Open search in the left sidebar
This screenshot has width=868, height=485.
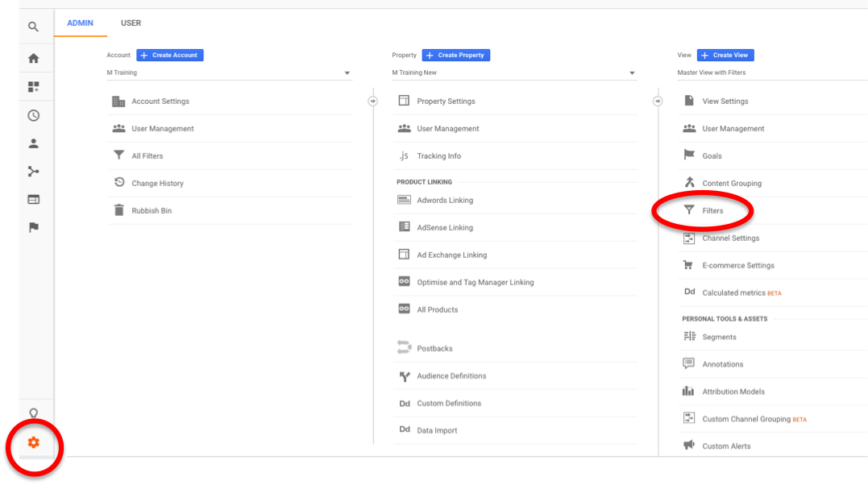coord(33,27)
